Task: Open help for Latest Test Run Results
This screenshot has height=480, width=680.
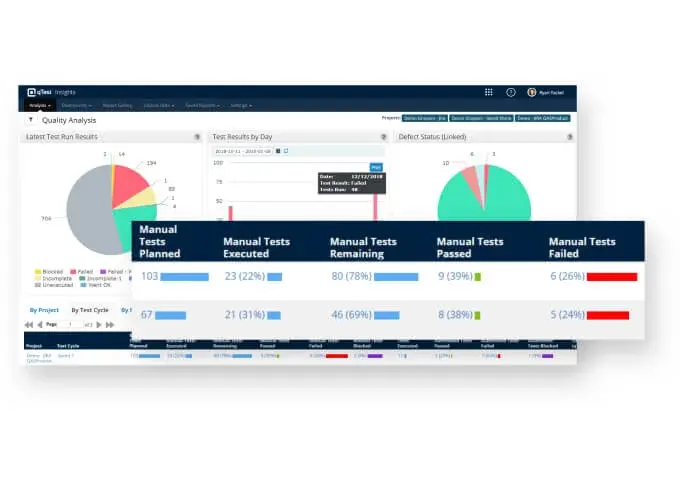Action: (x=197, y=137)
